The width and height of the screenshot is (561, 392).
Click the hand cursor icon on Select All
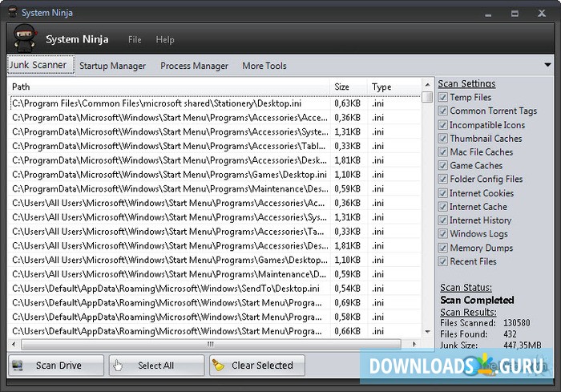pyautogui.click(x=119, y=366)
